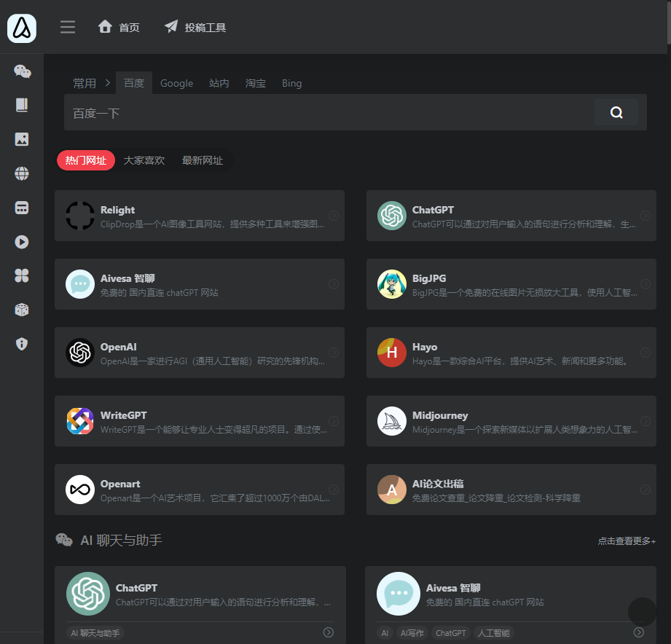Switch to the 热门网址 tab

(86, 160)
